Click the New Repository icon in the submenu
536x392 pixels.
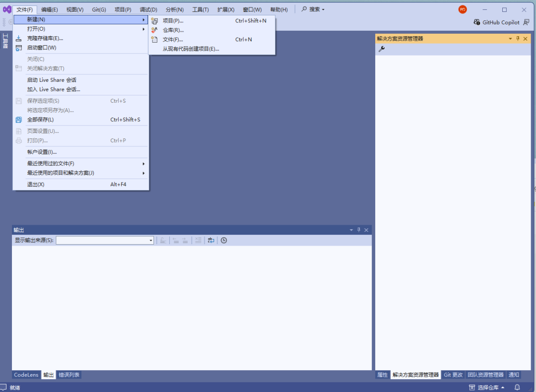[x=154, y=30]
